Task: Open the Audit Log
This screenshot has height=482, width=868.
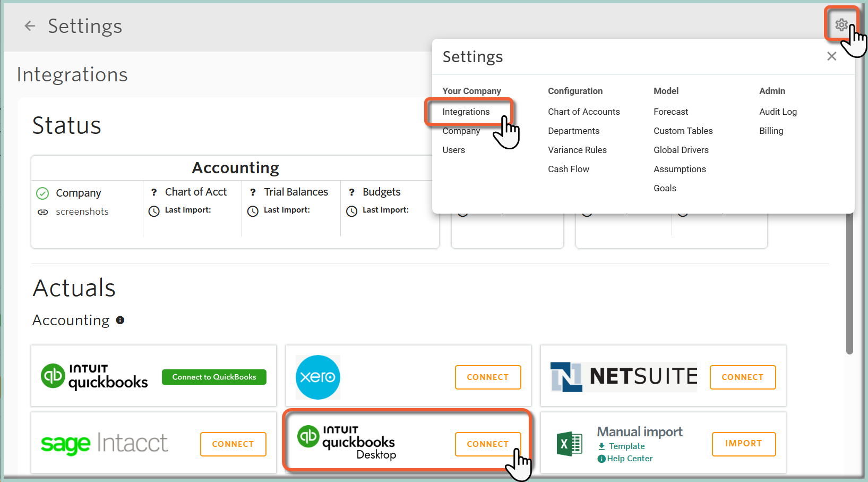Action: [778, 112]
